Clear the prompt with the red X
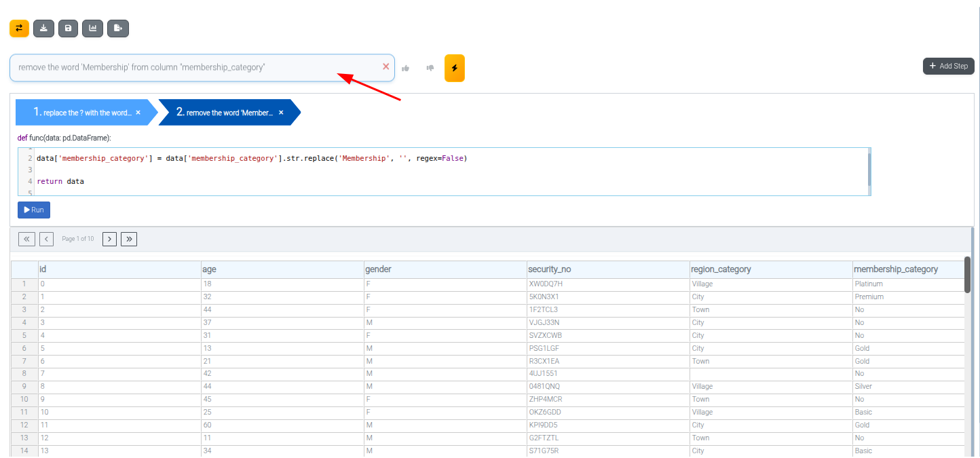Screen dimensions: 980x458 [385, 66]
